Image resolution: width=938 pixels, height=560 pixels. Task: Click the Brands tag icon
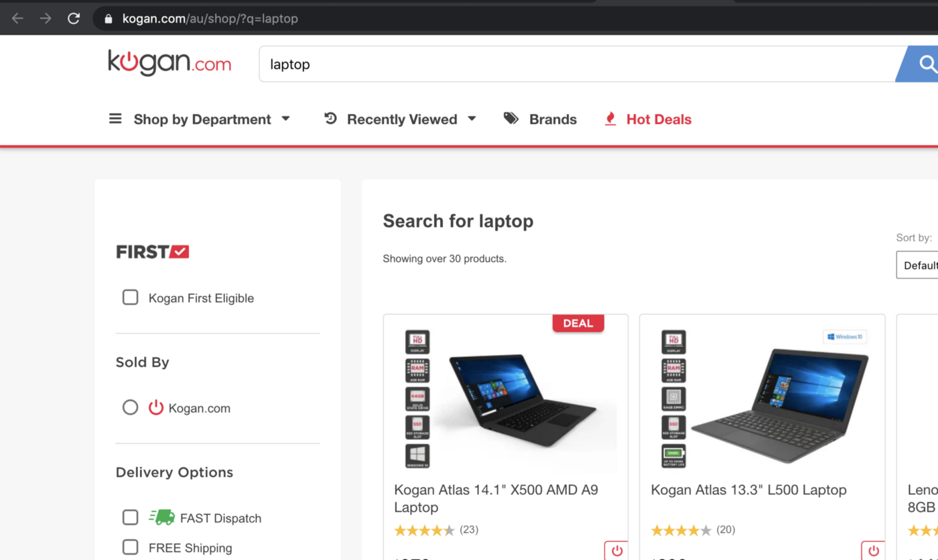[x=511, y=119]
